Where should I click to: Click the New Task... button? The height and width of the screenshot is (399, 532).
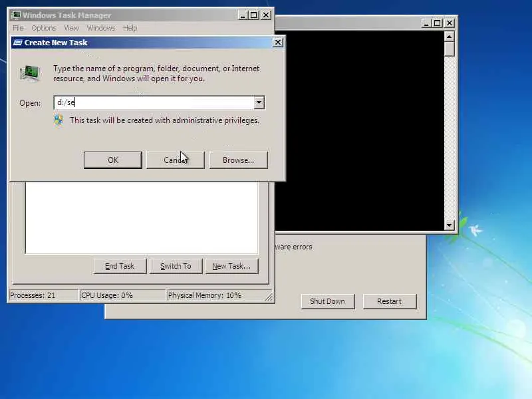[x=231, y=266]
